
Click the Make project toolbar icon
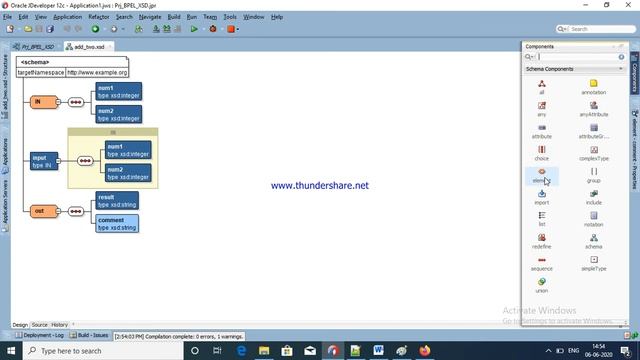[156, 29]
